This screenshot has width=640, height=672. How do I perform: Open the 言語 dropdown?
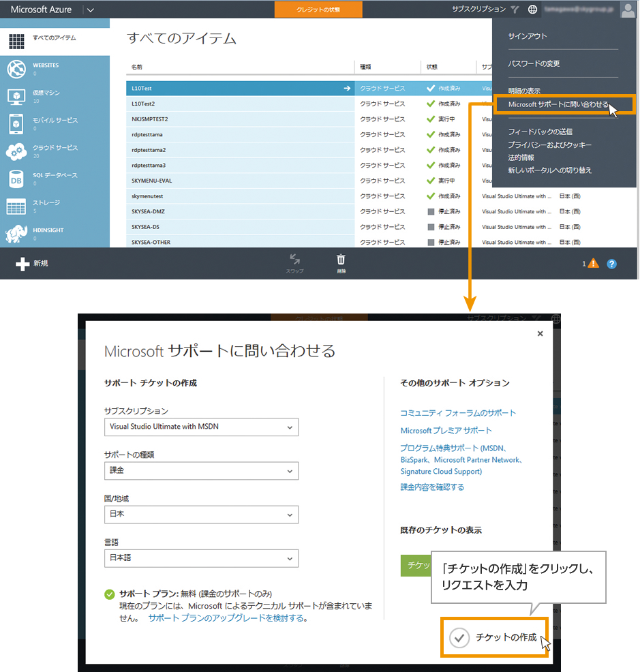click(201, 558)
